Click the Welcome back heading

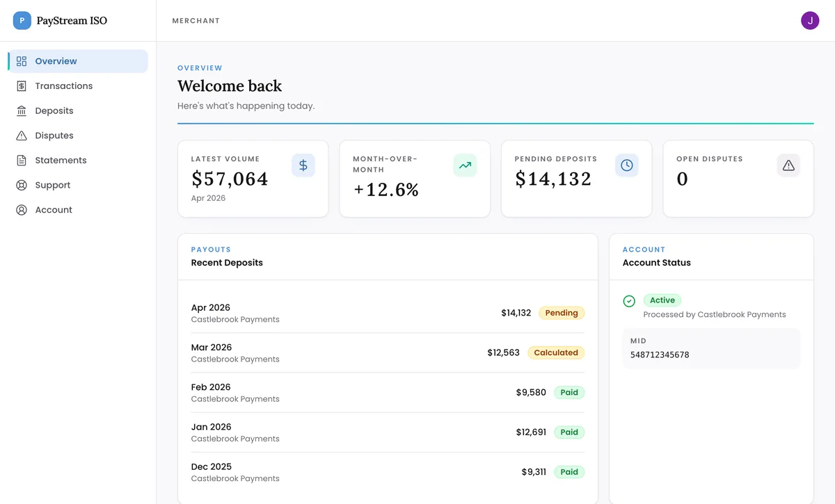tap(230, 86)
